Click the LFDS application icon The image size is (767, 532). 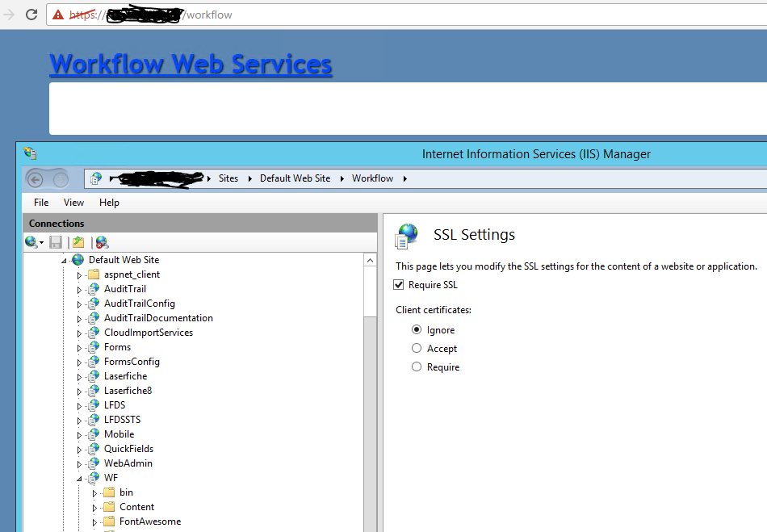tap(94, 405)
